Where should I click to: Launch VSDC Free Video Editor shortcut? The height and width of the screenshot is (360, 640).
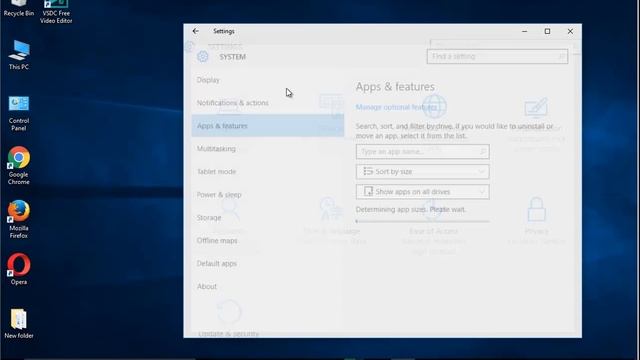point(56,11)
